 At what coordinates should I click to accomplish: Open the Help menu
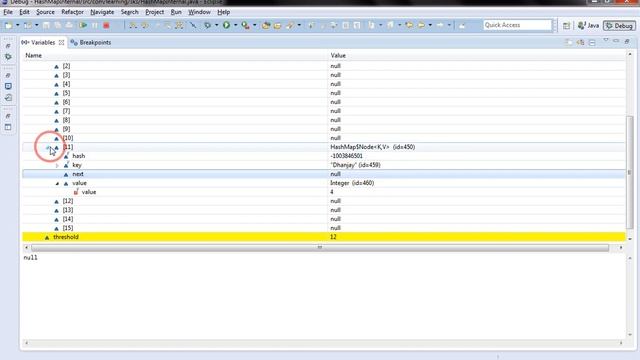point(223,12)
